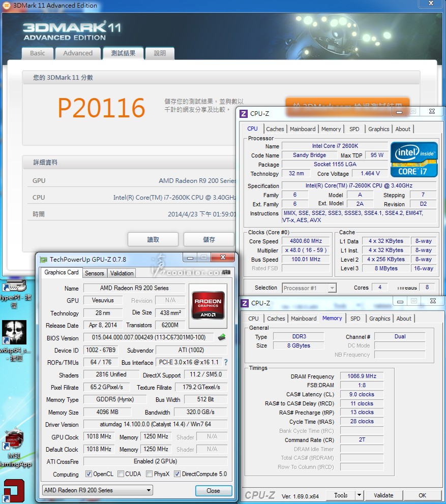Click the GPU-Z screenshot camera icon
This screenshot has height=504, width=446.
click(x=226, y=272)
